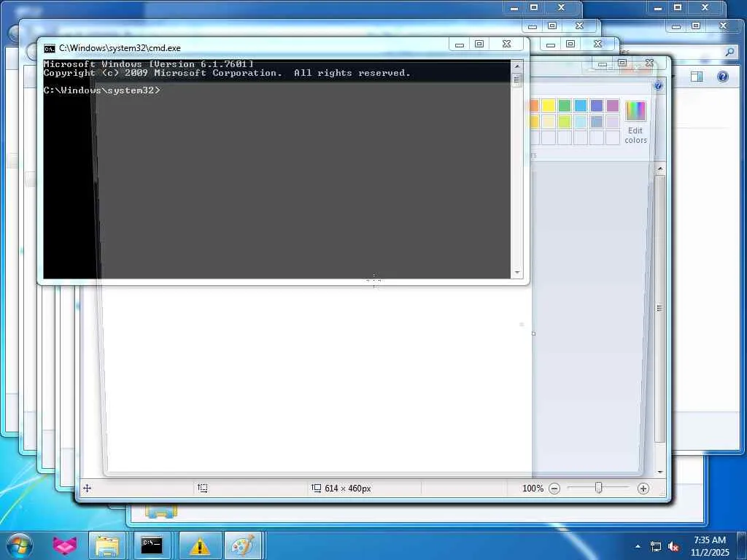The height and width of the screenshot is (560, 747).
Task: Click the Paint vertical scrollbar down arrow
Action: (659, 472)
